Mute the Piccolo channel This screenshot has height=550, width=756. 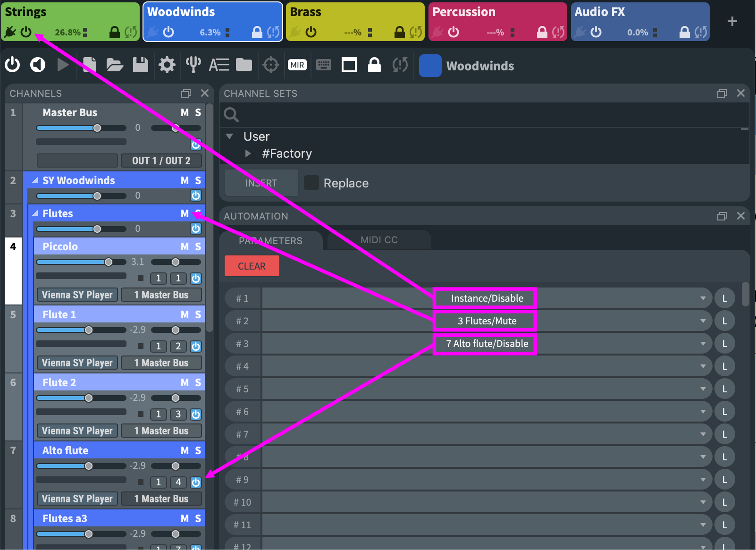(x=185, y=247)
